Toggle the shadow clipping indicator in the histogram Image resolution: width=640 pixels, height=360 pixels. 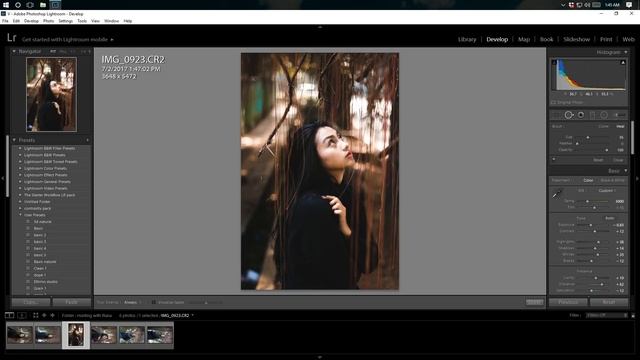554,62
